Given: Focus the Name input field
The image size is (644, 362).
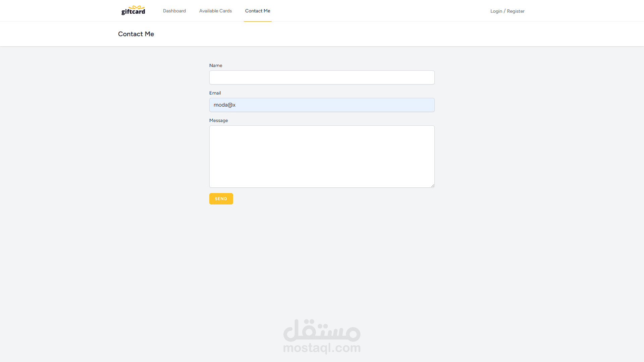Looking at the screenshot, I should click(322, 77).
